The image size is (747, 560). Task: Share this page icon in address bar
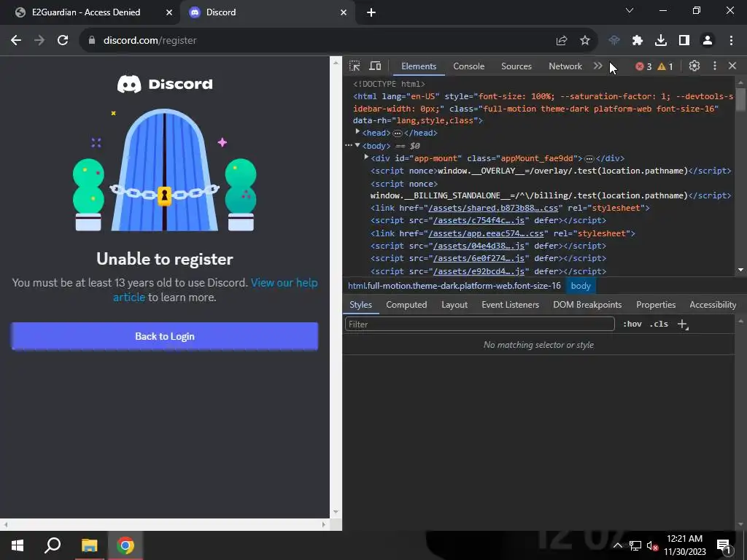tap(562, 41)
